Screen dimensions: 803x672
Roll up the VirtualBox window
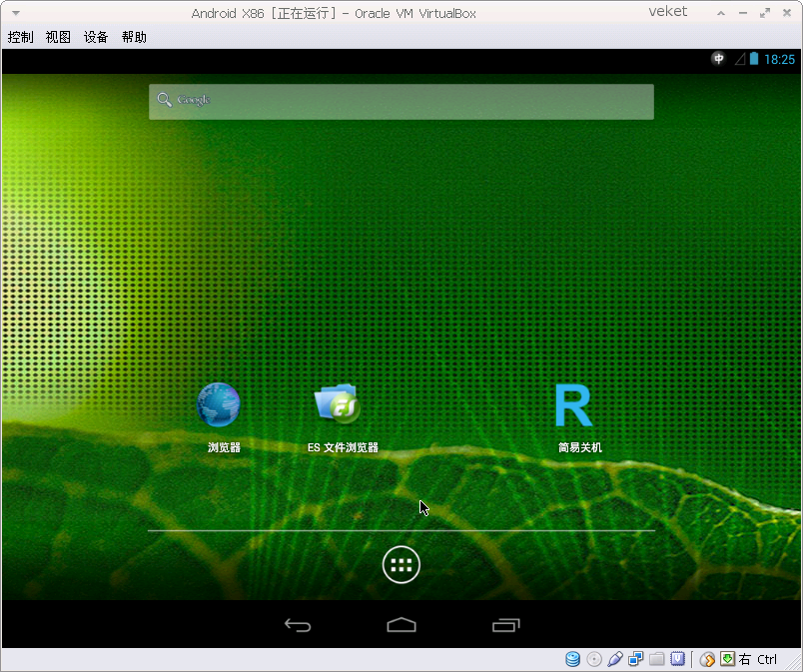(x=721, y=13)
